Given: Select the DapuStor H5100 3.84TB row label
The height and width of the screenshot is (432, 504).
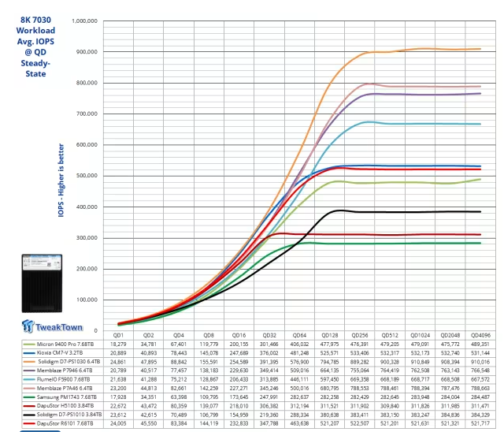Looking at the screenshot, I should coord(65,406).
